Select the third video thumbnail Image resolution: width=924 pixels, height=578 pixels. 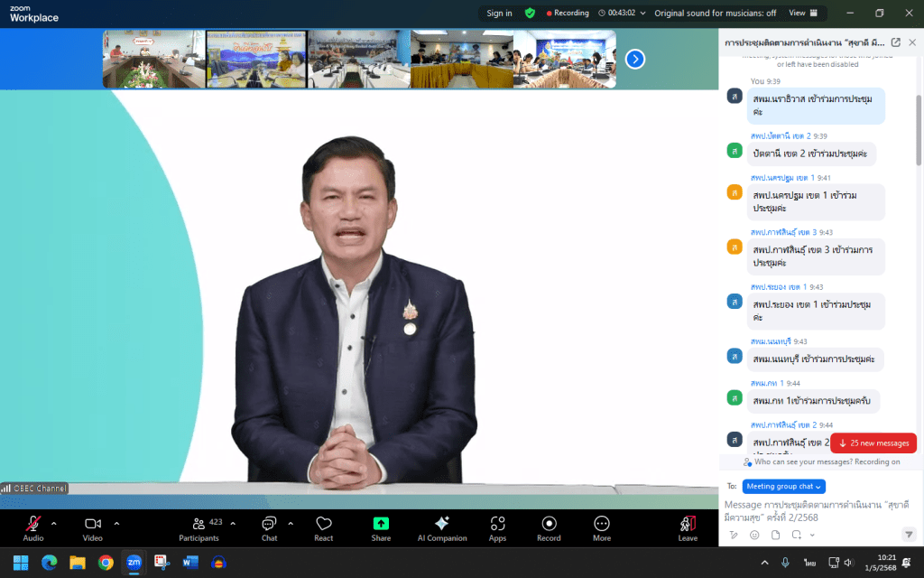(359, 59)
